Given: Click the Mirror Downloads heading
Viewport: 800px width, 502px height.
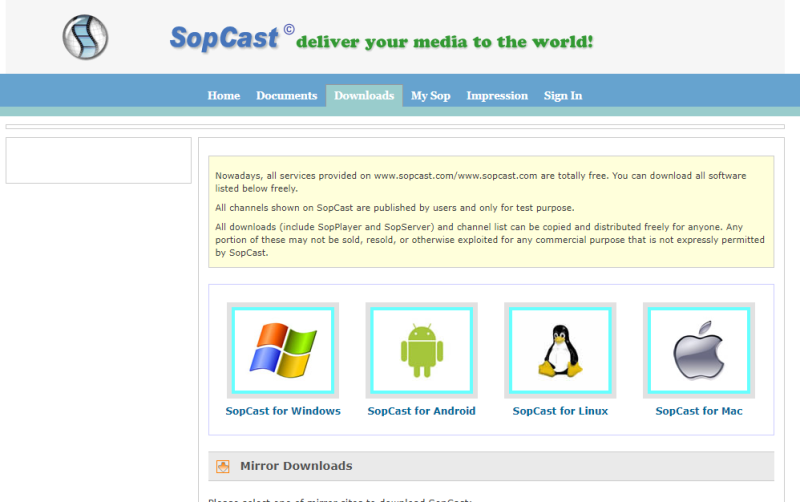Looking at the screenshot, I should 296,466.
